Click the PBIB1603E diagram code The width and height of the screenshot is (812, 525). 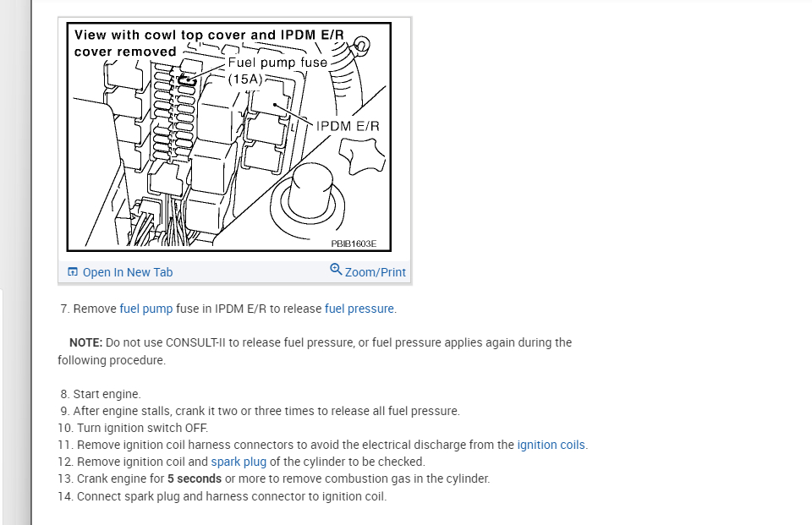354,243
